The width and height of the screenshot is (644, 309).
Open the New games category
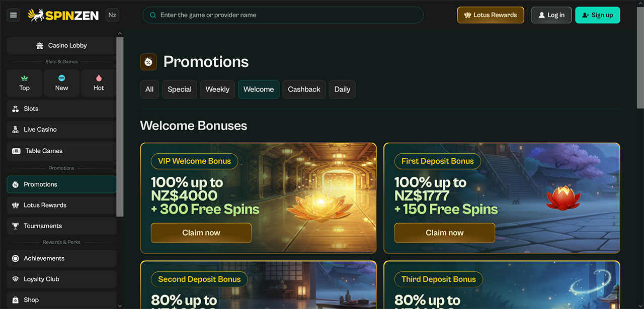point(61,83)
